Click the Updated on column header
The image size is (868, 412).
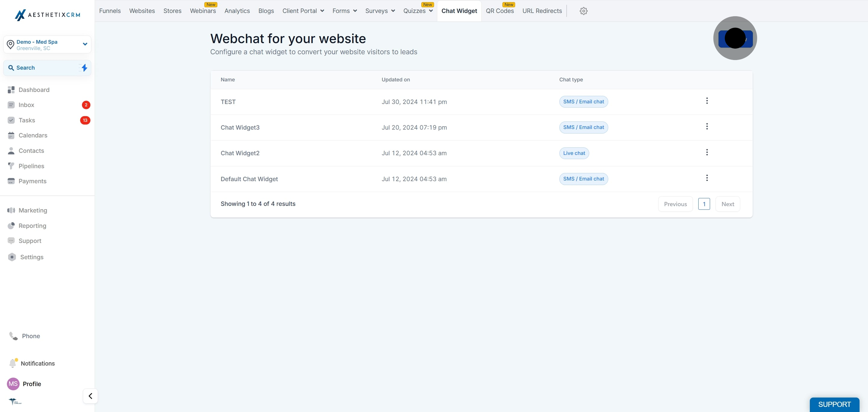(x=396, y=80)
